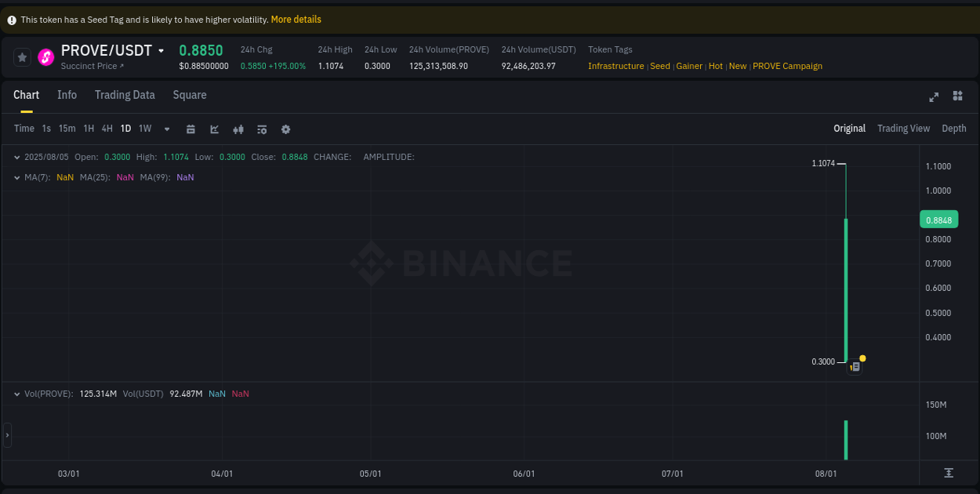Click the green 0.8848 price marker
The image size is (980, 494).
coord(938,220)
